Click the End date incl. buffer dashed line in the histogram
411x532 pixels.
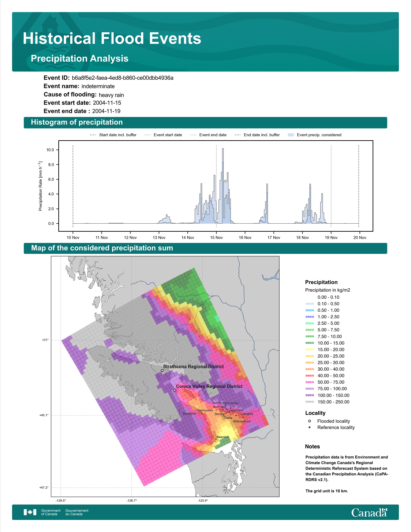point(359,186)
